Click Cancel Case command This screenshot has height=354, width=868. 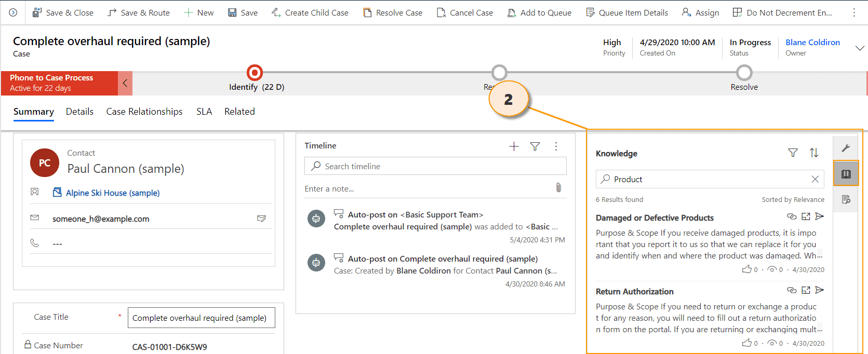pos(465,12)
